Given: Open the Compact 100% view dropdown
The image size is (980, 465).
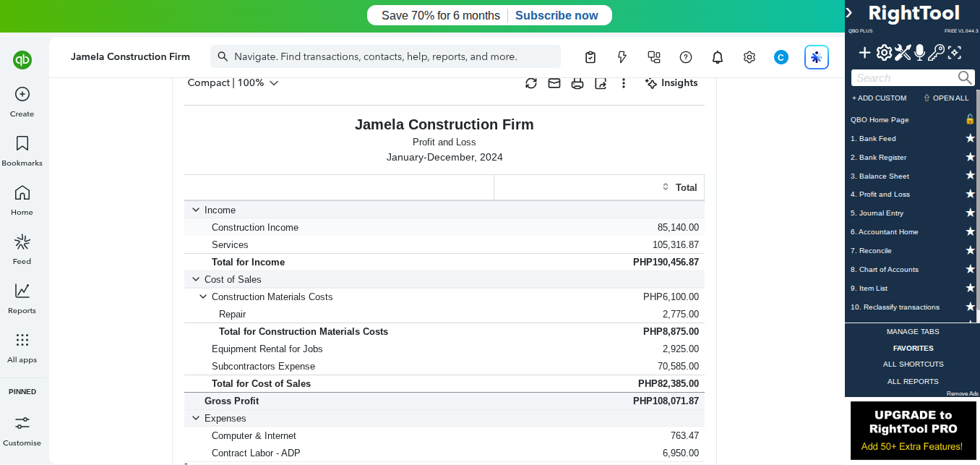Looking at the screenshot, I should [x=233, y=83].
